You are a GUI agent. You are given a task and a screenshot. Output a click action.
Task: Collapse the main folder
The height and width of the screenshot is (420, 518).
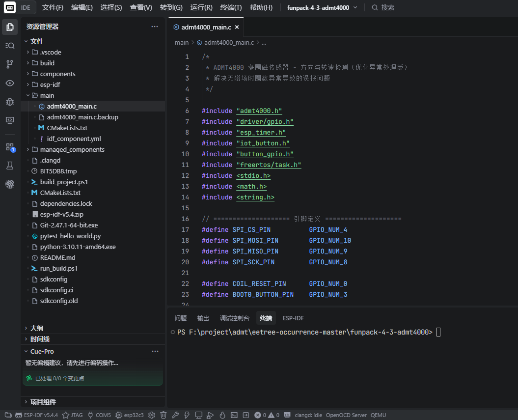click(47, 95)
